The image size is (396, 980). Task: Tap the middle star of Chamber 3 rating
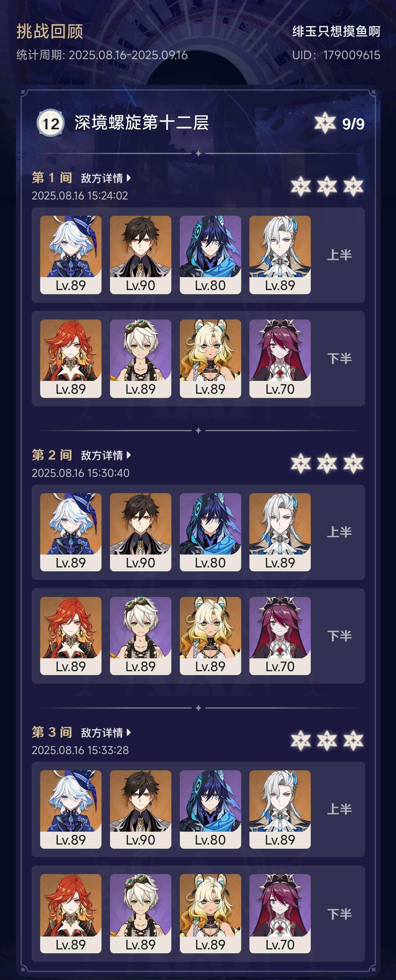point(327,740)
